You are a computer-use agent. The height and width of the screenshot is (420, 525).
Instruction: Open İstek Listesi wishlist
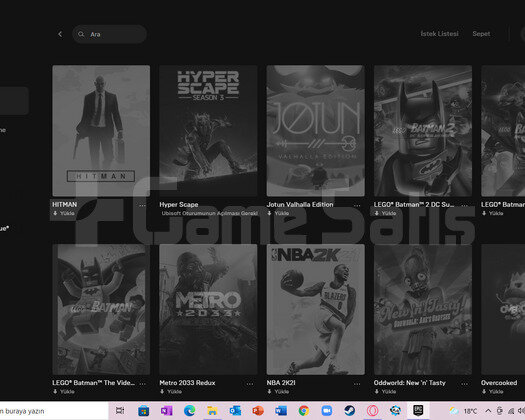coord(439,34)
